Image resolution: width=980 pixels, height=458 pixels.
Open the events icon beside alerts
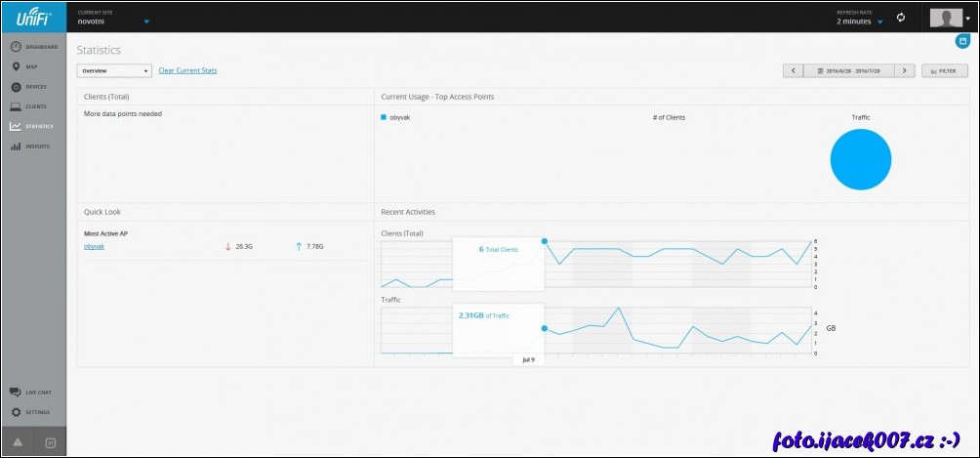(51, 442)
